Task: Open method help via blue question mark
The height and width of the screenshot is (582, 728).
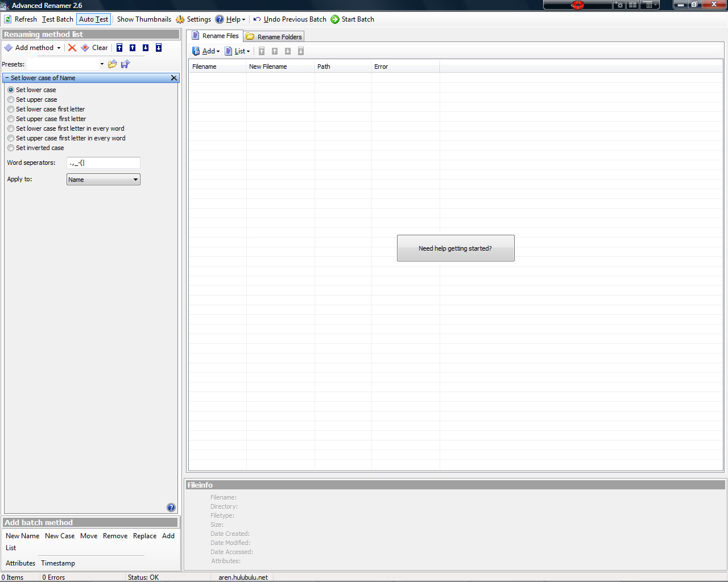Action: (171, 508)
